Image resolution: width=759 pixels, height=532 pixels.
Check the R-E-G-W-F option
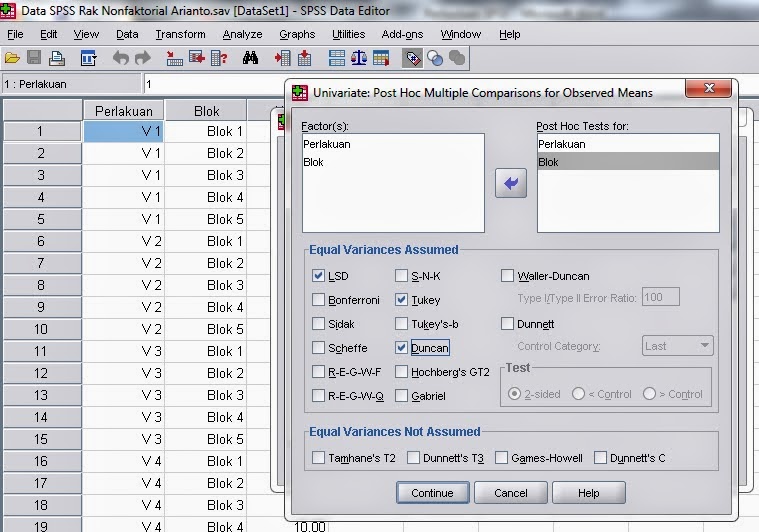(318, 372)
